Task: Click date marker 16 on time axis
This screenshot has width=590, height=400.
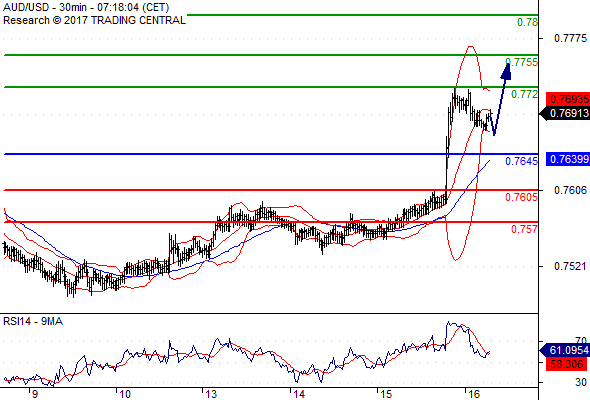Action: [x=474, y=394]
